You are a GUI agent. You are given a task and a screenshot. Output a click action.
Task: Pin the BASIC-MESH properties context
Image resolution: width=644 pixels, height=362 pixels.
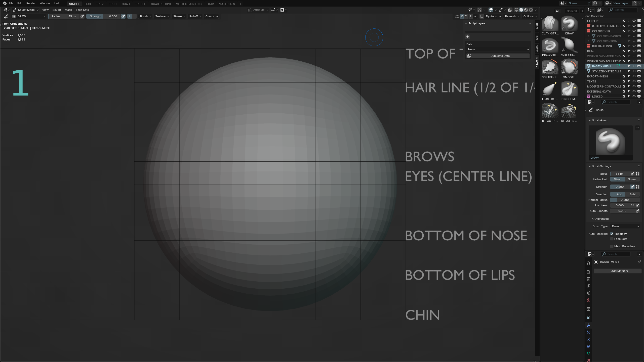pos(639,262)
